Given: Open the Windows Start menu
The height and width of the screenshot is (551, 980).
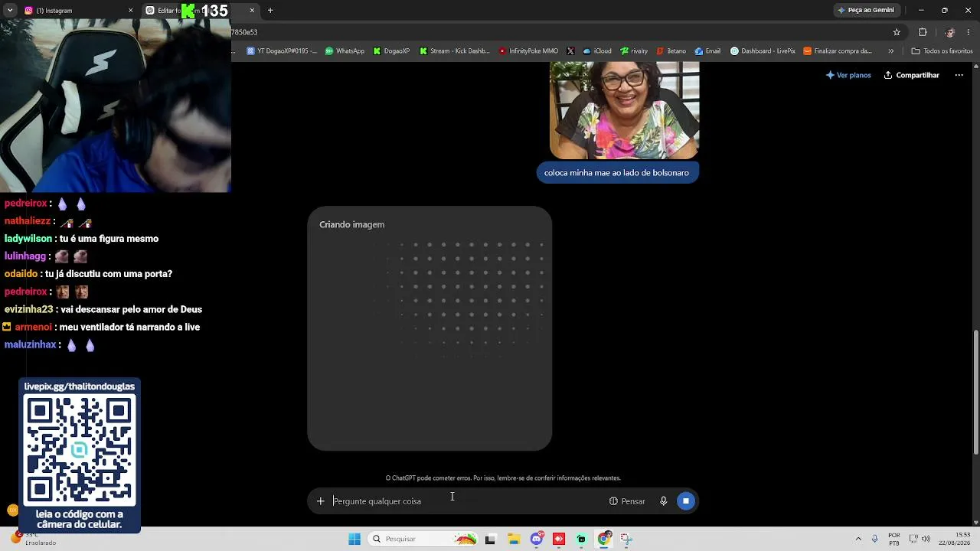Looking at the screenshot, I should tap(354, 539).
